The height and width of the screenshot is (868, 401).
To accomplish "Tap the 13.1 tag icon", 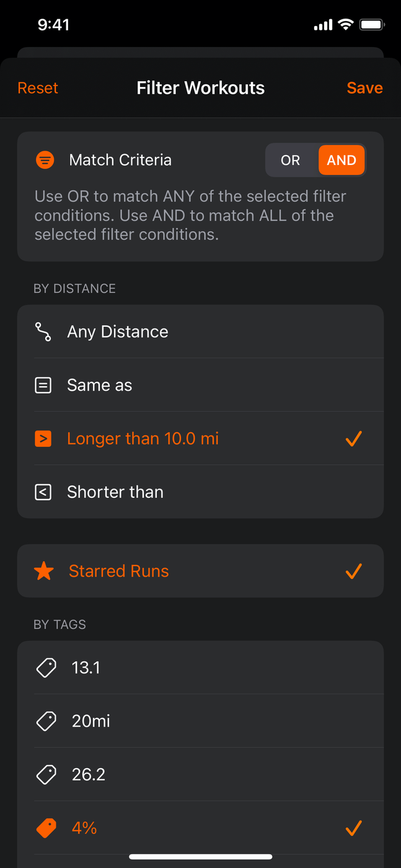I will 46,668.
